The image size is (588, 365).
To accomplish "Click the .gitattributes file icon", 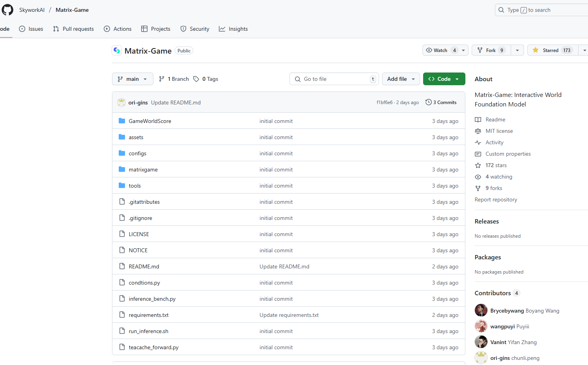I will pos(122,202).
